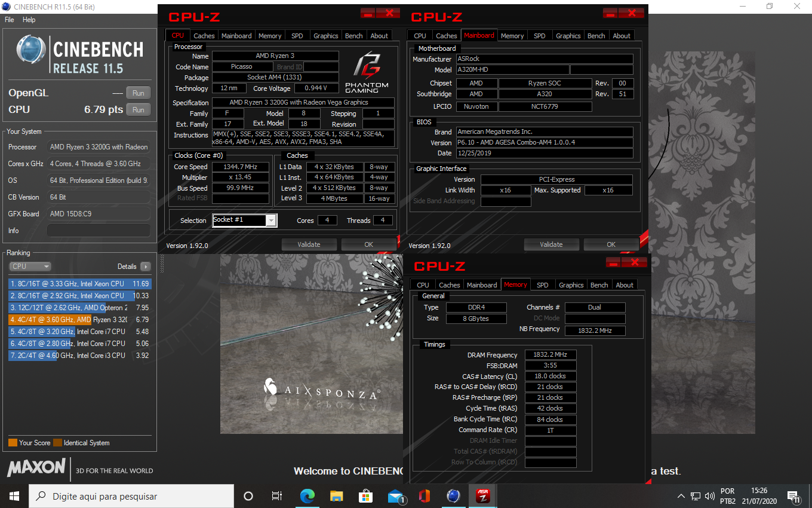Open Graphics tab in the Mainboard CPU-Z window

[568, 36]
